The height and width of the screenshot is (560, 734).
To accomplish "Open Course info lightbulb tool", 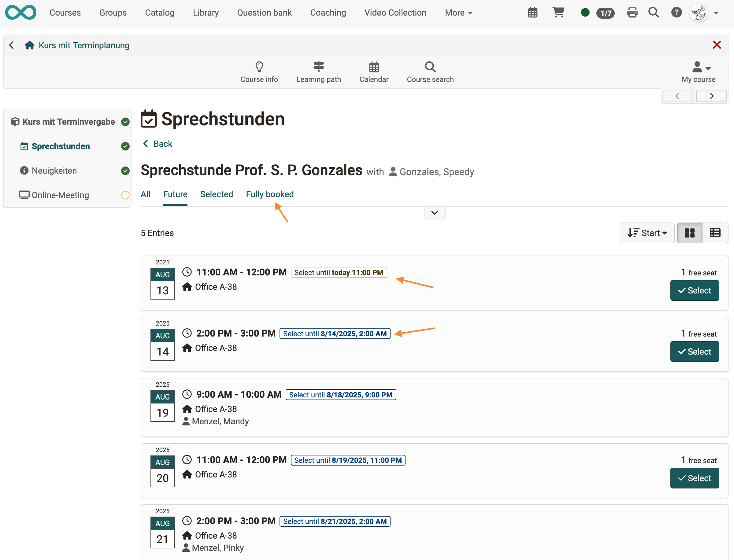I will pos(259,72).
